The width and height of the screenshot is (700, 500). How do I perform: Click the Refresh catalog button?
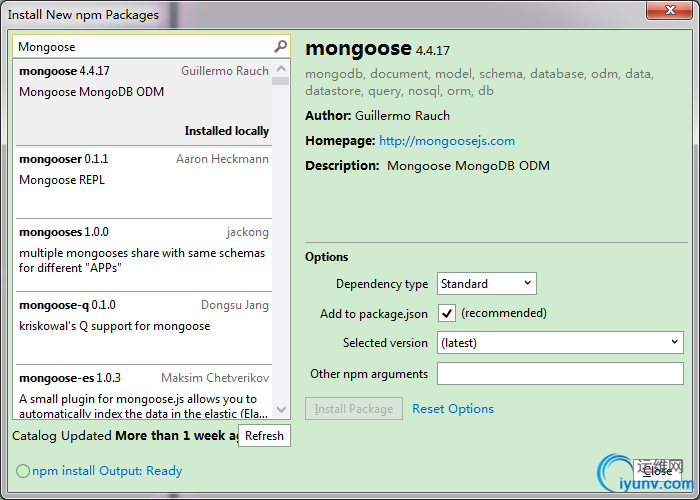pyautogui.click(x=264, y=435)
